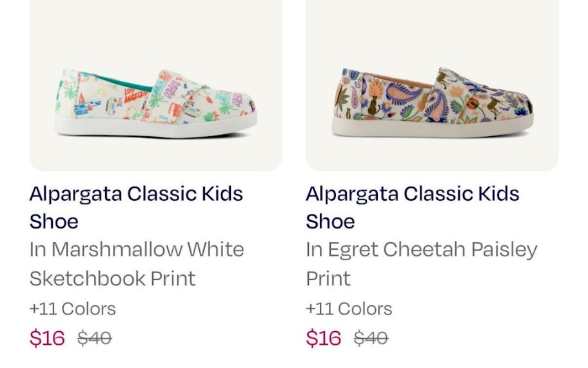588x368 pixels.
Task: Click the teal inner lining of the sketchbook shoe
Action: (115, 81)
